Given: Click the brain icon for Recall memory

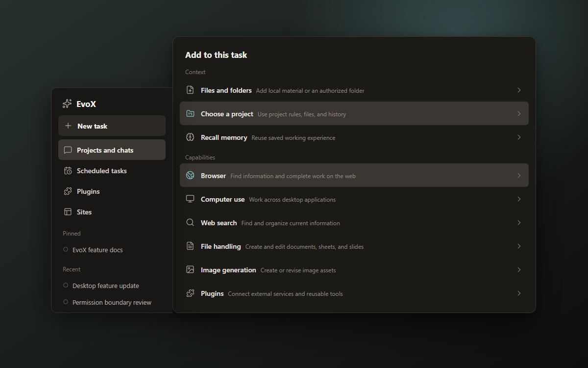Looking at the screenshot, I should click(x=190, y=137).
